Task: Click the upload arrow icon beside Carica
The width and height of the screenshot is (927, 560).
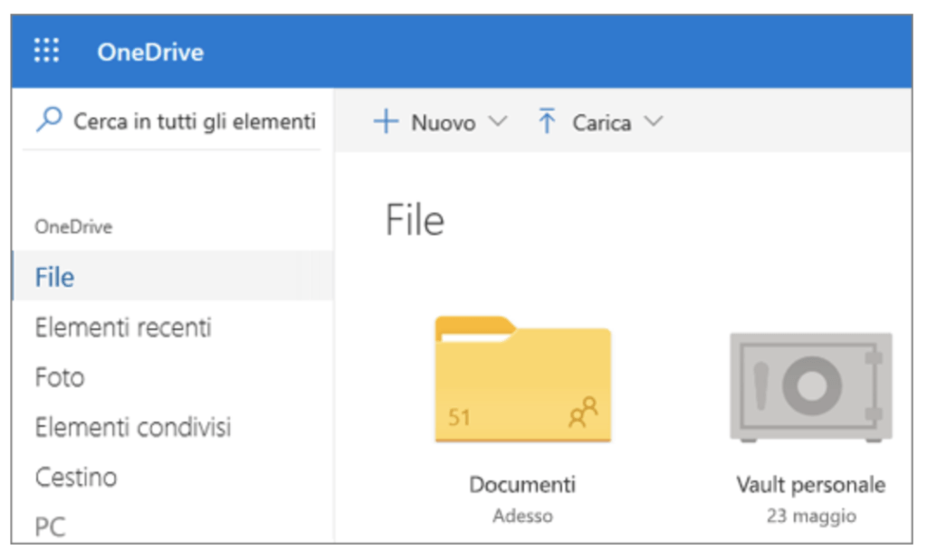Action: point(547,122)
